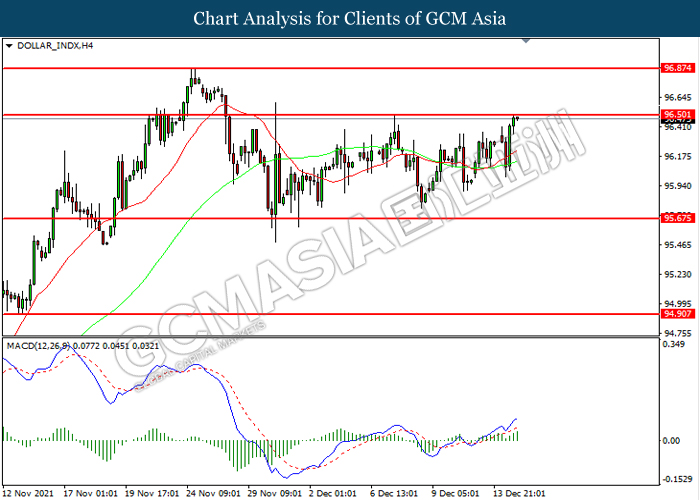Click the MACD(12,26,9) indicator label

pyautogui.click(x=38, y=346)
